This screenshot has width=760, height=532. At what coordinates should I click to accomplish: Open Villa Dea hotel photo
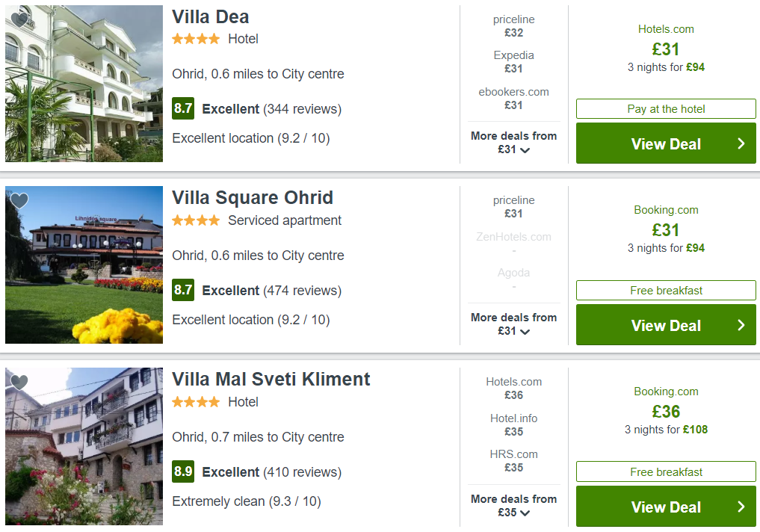84,84
